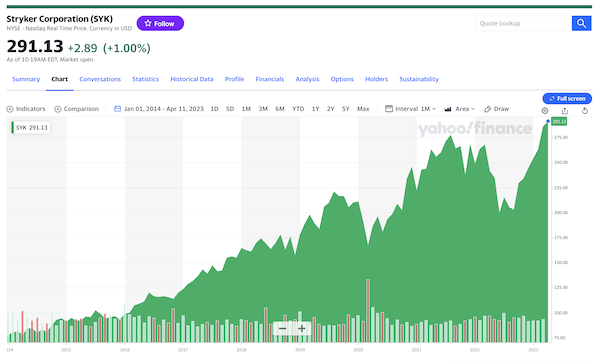
Task: Follow Stryker Corporation stock
Action: [x=160, y=23]
